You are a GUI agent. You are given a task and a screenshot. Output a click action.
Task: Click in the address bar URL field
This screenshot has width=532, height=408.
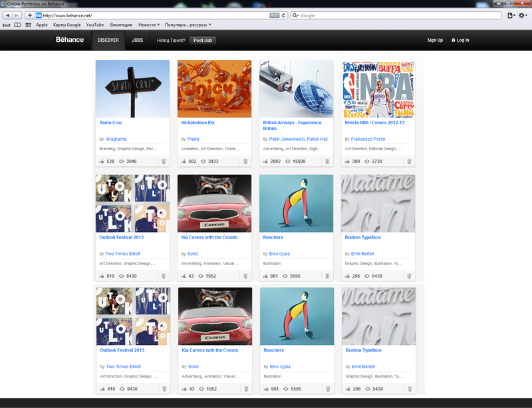point(156,15)
